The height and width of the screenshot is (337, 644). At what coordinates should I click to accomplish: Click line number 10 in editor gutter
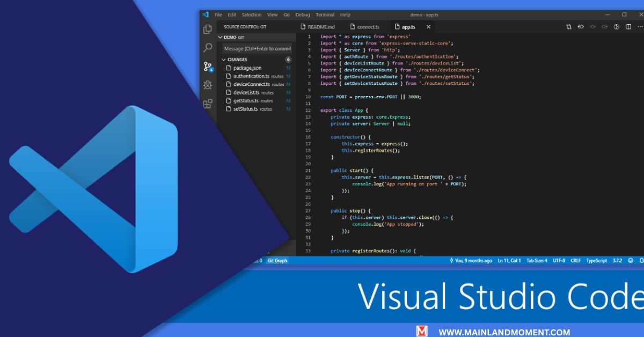pos(308,97)
